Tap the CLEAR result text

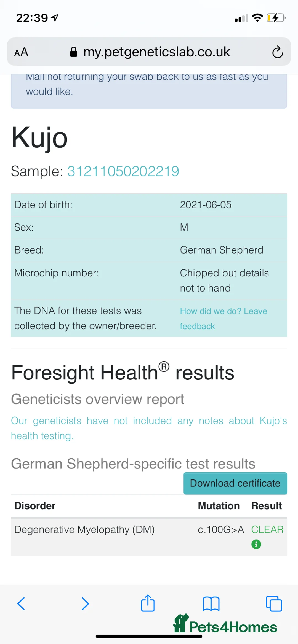pos(267,529)
